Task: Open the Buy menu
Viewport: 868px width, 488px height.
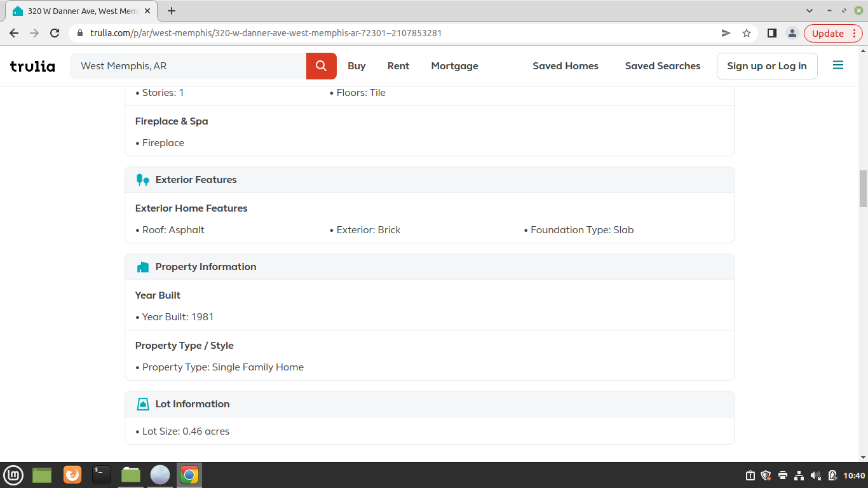Action: (x=356, y=66)
